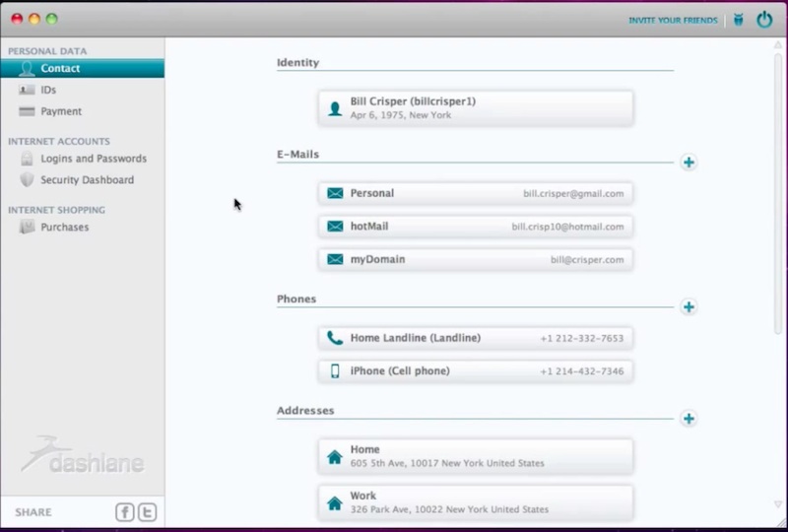Click the iPhone cell phone icon
This screenshot has width=788, height=532.
[335, 371]
